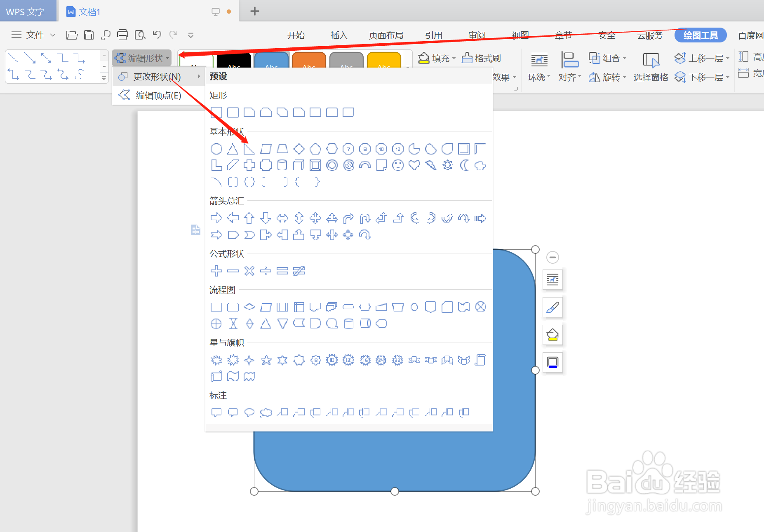Open the Quick Access customize arrow
Screen dimensions: 764x532
[190, 35]
